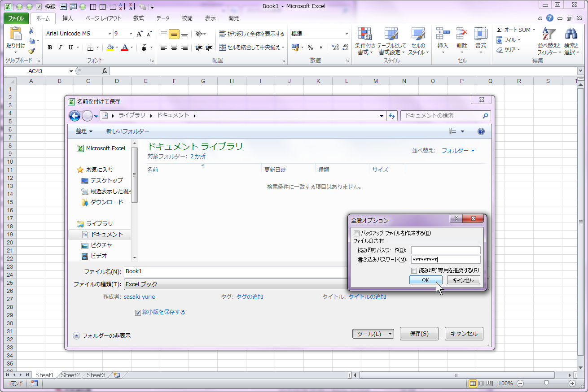Open the 標準 number format dropdown
This screenshot has width=588, height=392.
tap(347, 34)
